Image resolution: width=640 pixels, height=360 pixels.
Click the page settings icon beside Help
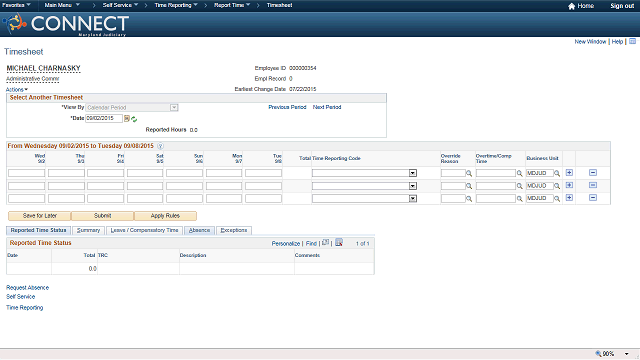pyautogui.click(x=632, y=41)
